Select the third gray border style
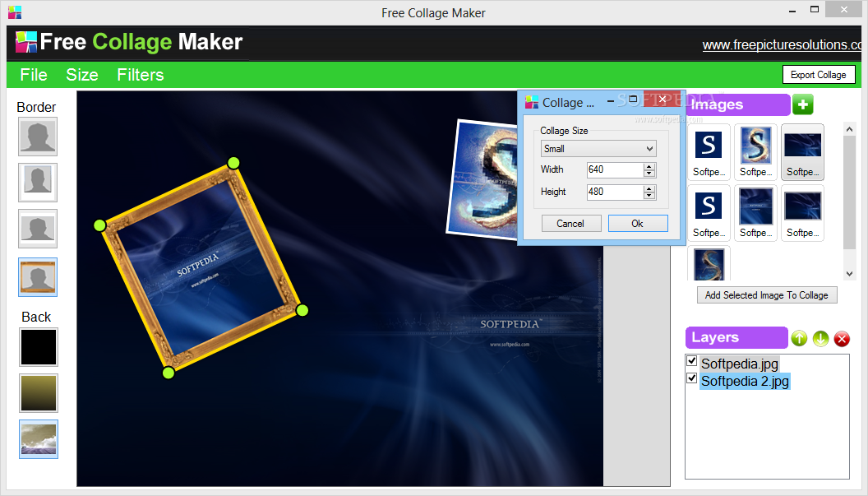Viewport: 868px width, 496px height. tap(38, 229)
